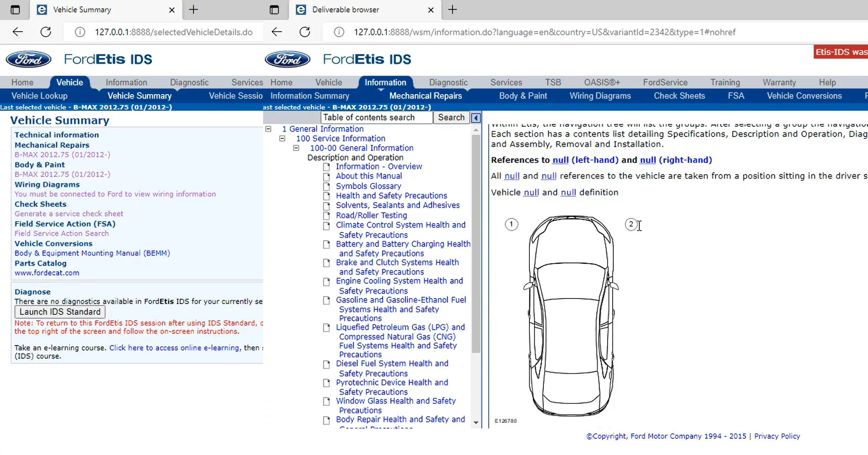Click the Search button for table of contents
Image resolution: width=868 pixels, height=455 pixels.
[451, 118]
